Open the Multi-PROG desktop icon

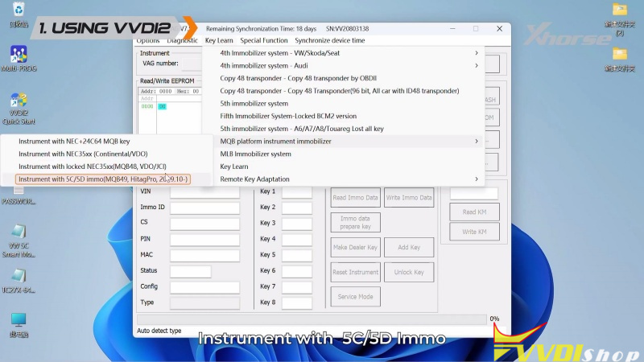[x=20, y=56]
